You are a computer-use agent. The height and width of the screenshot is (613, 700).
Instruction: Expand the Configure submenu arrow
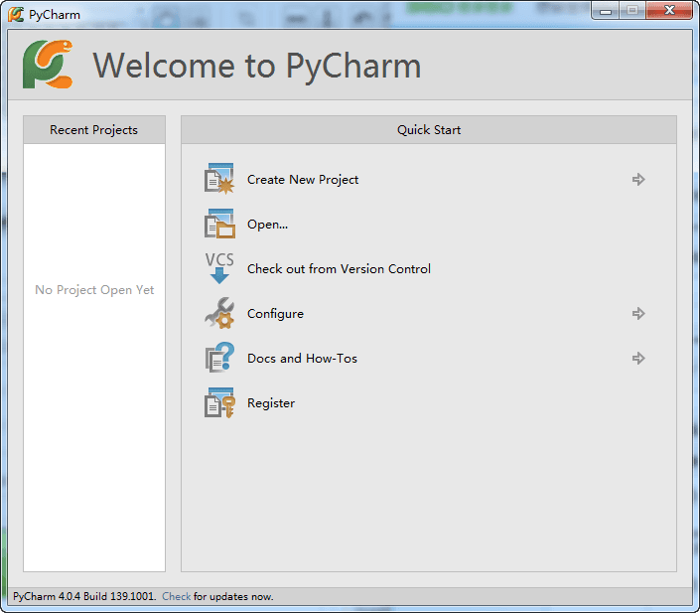pyautogui.click(x=638, y=314)
